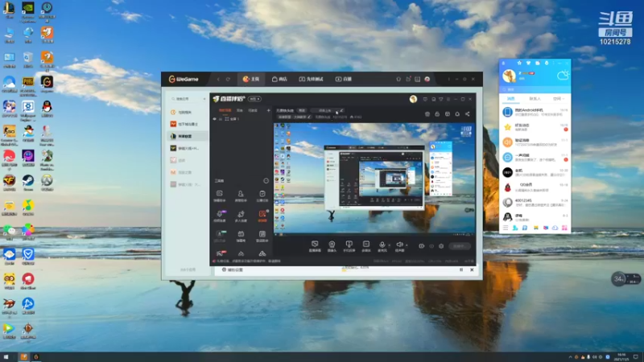The width and height of the screenshot is (644, 362).
Task: Expand the speaker options arrow
Action: click(x=407, y=245)
